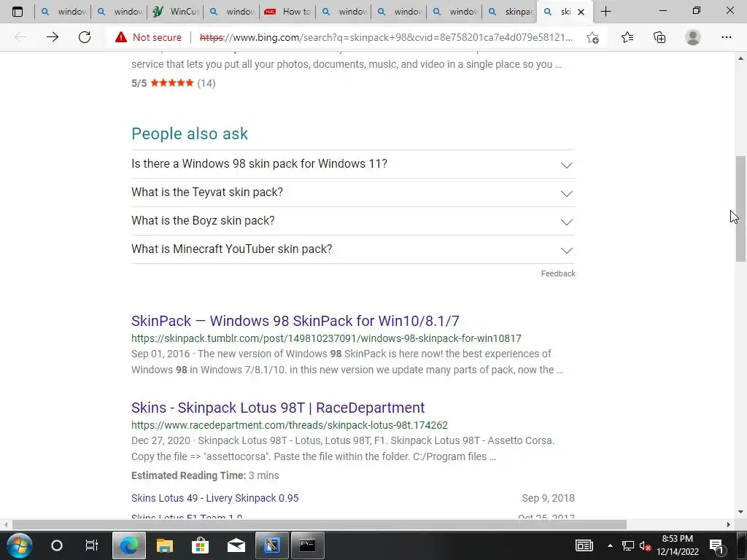
Task: Click the racedepartment.com result URL
Action: 289,425
